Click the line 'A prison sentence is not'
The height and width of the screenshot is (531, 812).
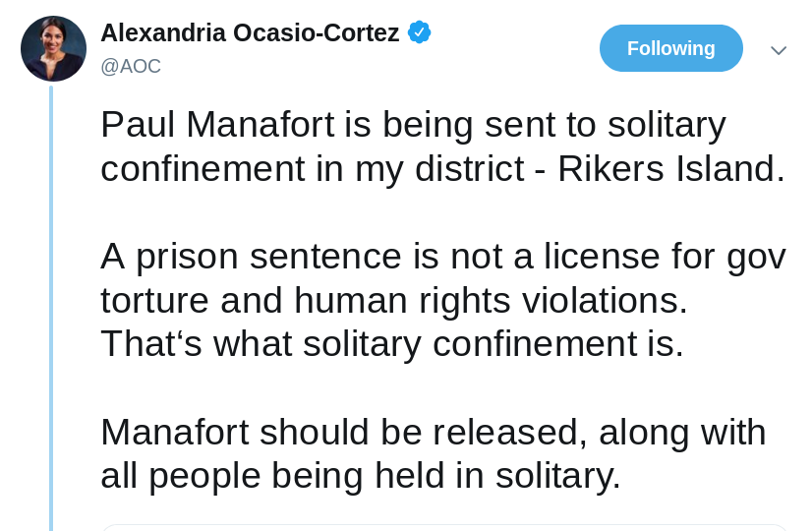click(x=302, y=257)
